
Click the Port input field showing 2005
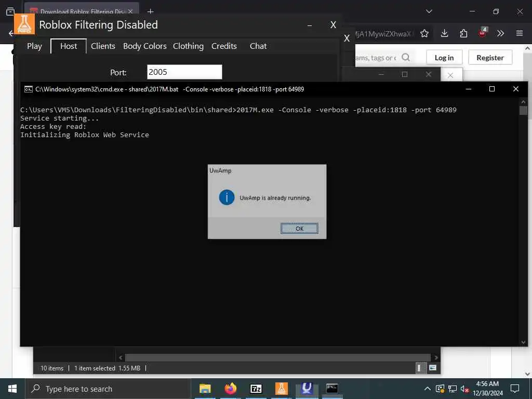(184, 72)
